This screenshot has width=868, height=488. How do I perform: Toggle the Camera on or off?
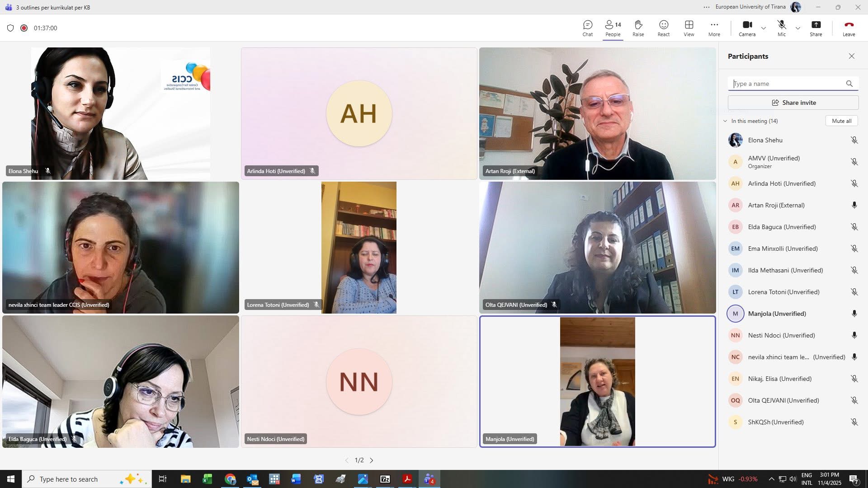(x=747, y=28)
